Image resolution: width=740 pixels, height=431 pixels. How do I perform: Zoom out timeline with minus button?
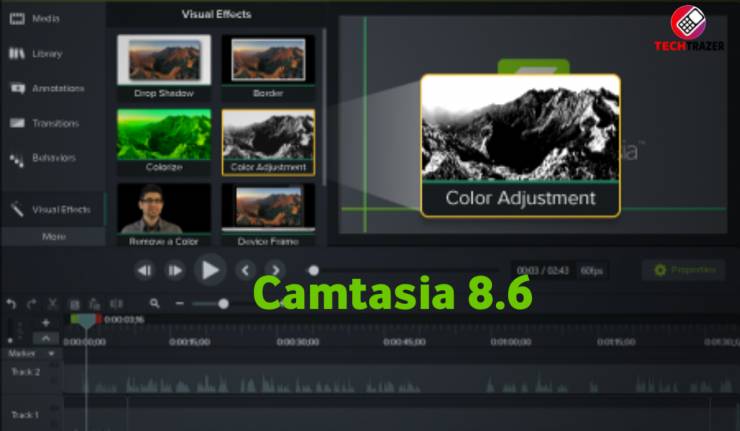pos(180,304)
